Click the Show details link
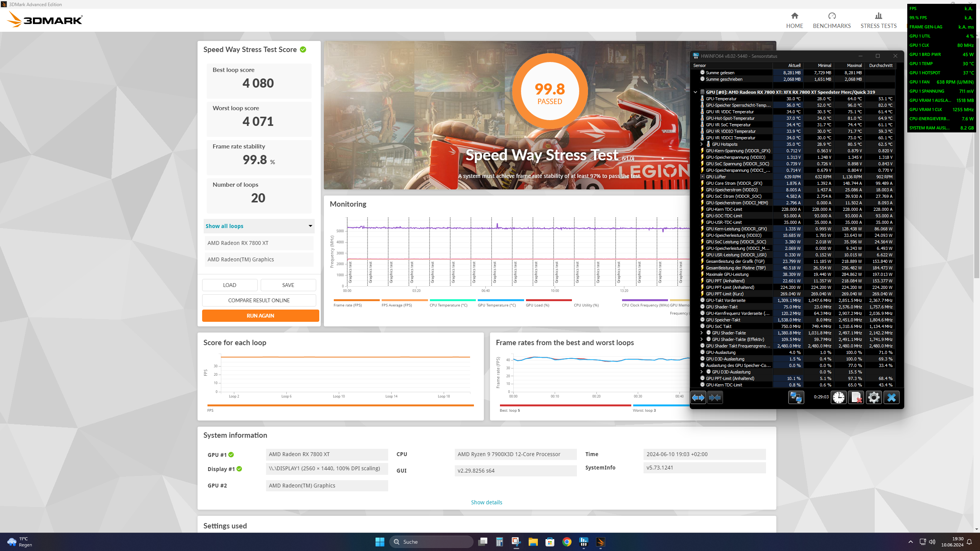Viewport: 980px width, 551px height. coord(486,502)
